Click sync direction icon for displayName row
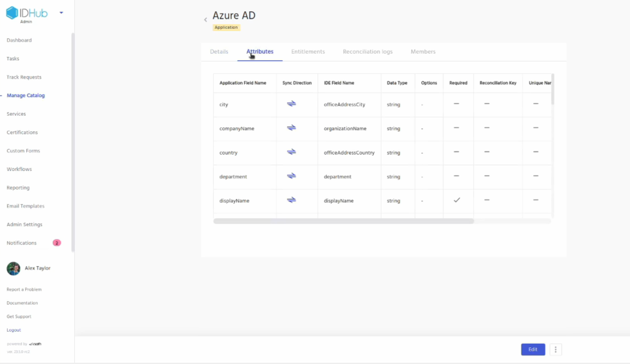The height and width of the screenshot is (364, 630). 292,200
